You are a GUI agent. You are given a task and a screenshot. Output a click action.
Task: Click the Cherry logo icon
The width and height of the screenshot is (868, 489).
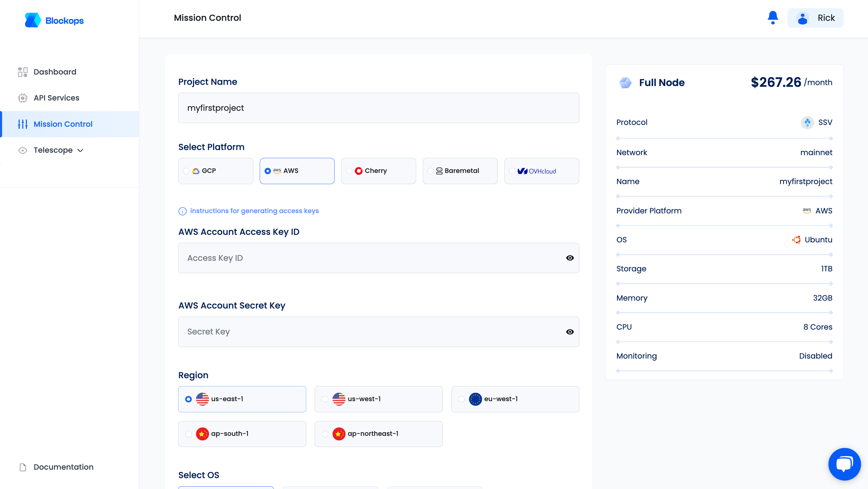click(x=358, y=171)
